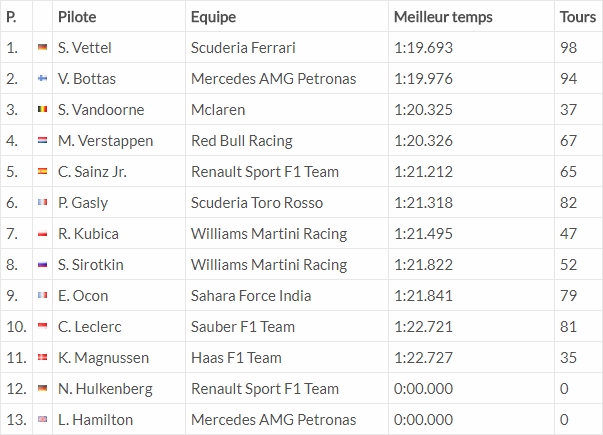
Task: Click the Red Bull Racing team cell
Action: pos(243,141)
